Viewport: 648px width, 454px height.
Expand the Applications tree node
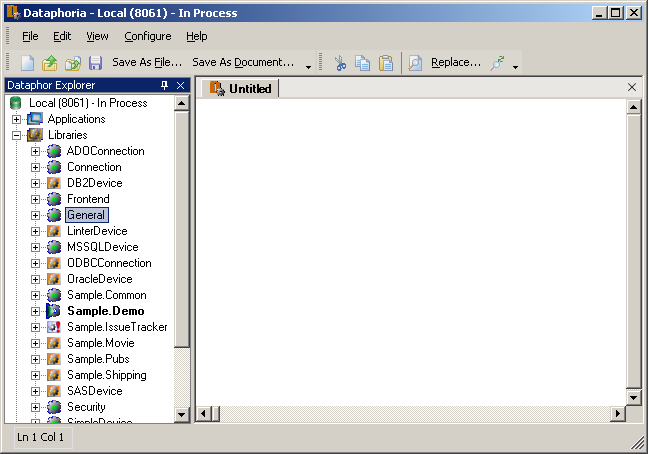pyautogui.click(x=16, y=119)
